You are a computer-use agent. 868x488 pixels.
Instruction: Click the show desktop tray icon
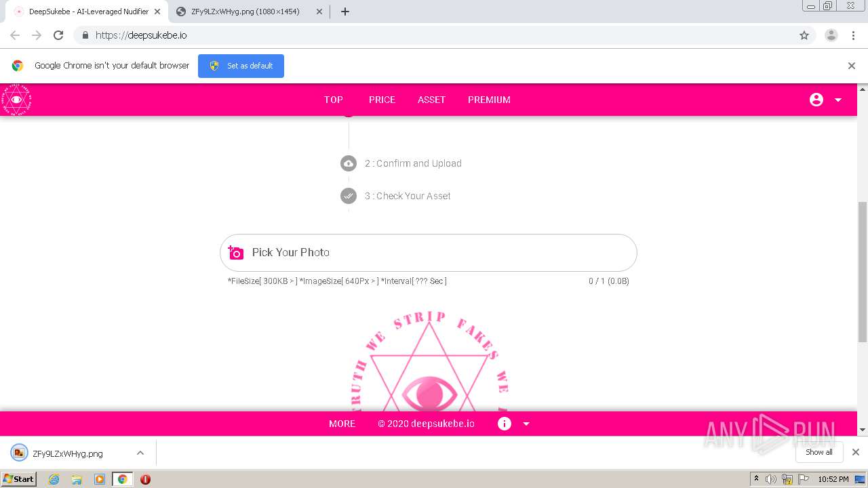(860, 479)
